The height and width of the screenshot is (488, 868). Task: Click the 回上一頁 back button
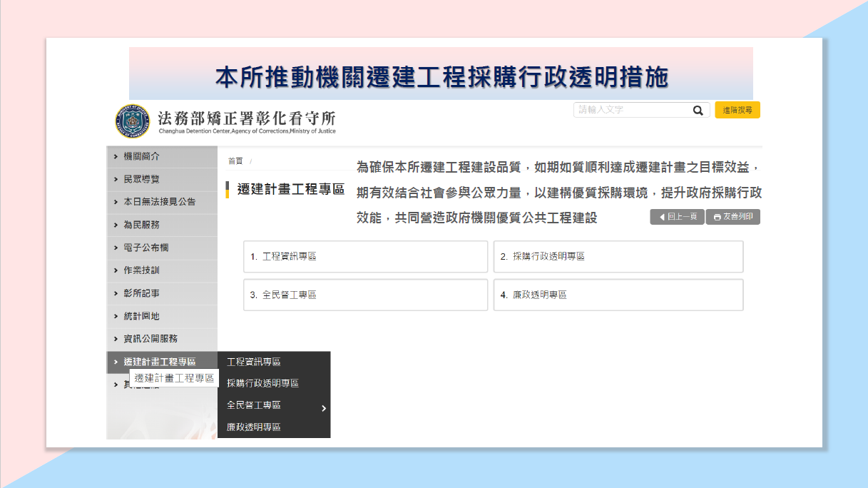[677, 217]
